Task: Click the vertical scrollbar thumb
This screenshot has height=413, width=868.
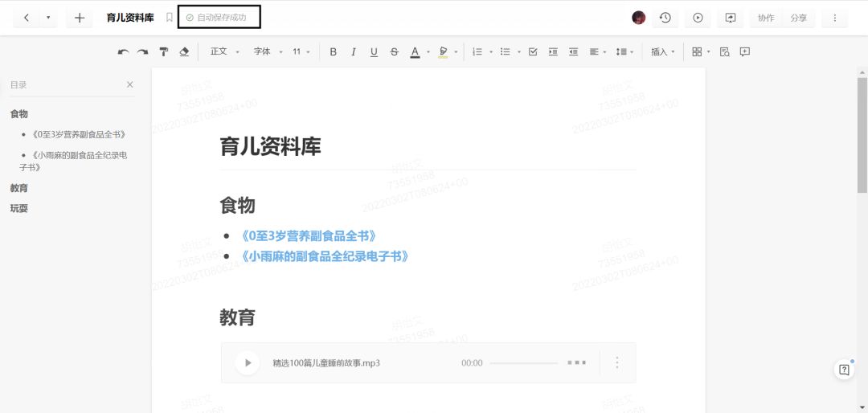Action: 862,136
